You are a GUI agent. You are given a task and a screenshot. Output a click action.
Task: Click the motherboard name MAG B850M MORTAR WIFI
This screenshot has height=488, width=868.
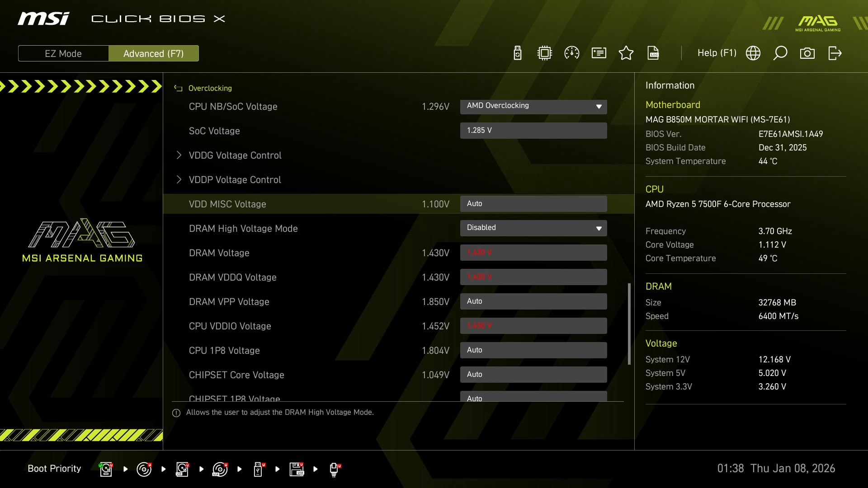click(x=718, y=120)
